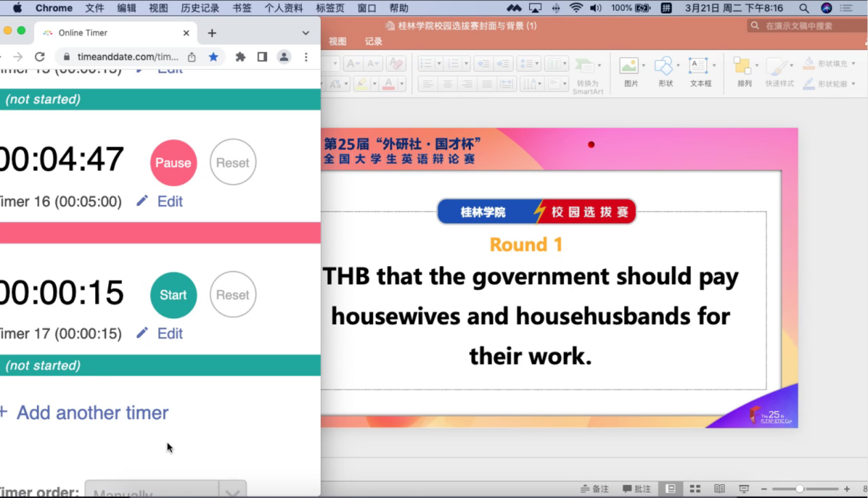Insert a text box in slide

point(700,71)
